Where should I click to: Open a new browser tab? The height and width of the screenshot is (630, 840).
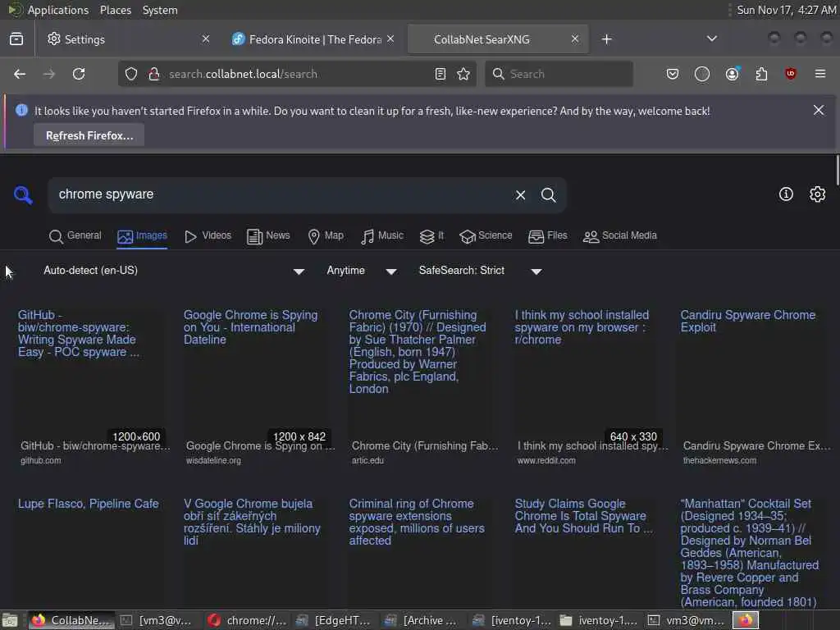tap(606, 39)
